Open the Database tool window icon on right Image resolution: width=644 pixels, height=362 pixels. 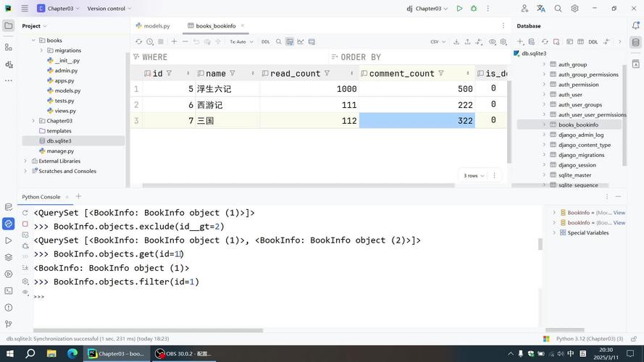(636, 42)
